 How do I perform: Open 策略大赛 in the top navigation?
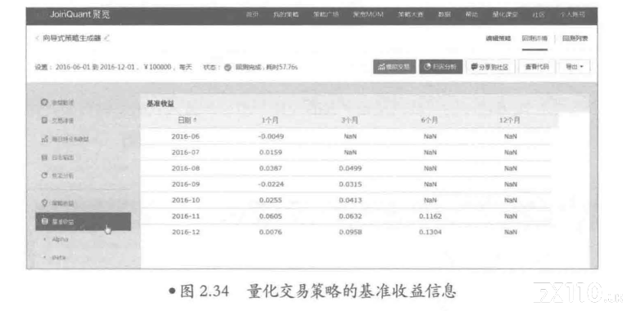point(411,15)
